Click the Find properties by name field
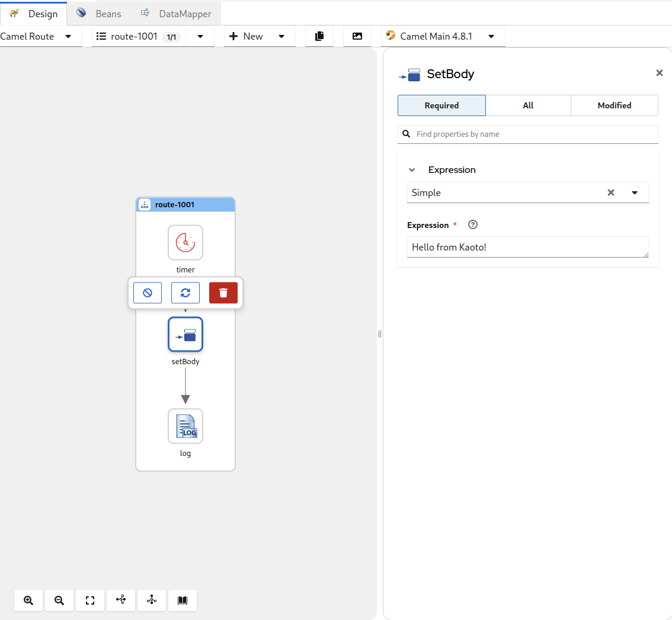Image resolution: width=672 pixels, height=620 pixels. pyautogui.click(x=533, y=134)
